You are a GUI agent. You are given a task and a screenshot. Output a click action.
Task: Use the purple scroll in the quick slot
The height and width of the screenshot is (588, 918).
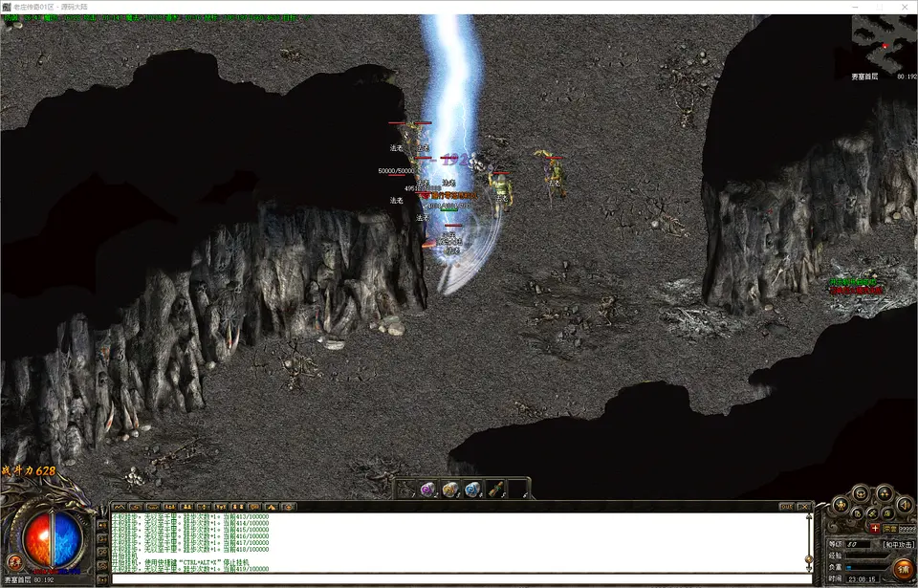[427, 490]
